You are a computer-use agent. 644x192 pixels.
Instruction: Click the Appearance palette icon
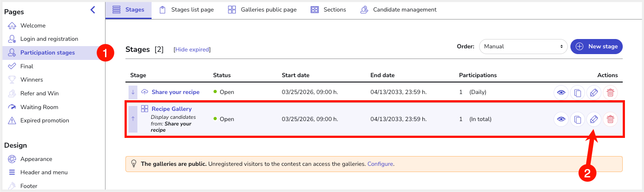pos(12,159)
